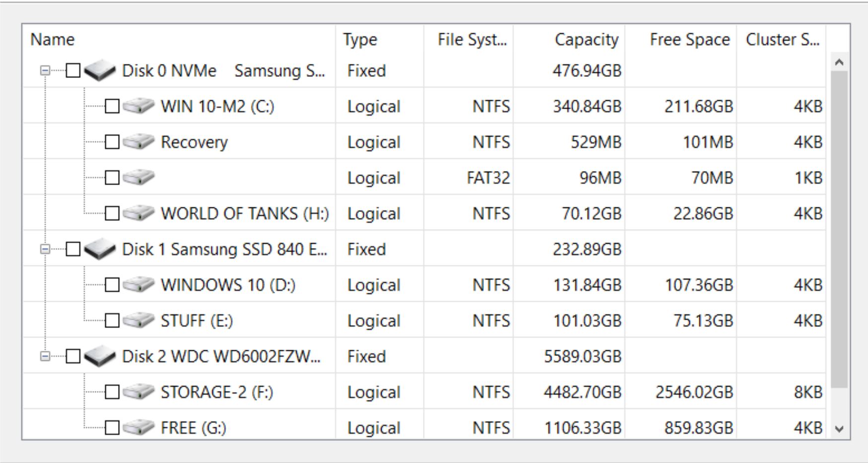Click the 476.94GB capacity value
Image resolution: width=868 pixels, height=463 pixels.
[x=587, y=70]
